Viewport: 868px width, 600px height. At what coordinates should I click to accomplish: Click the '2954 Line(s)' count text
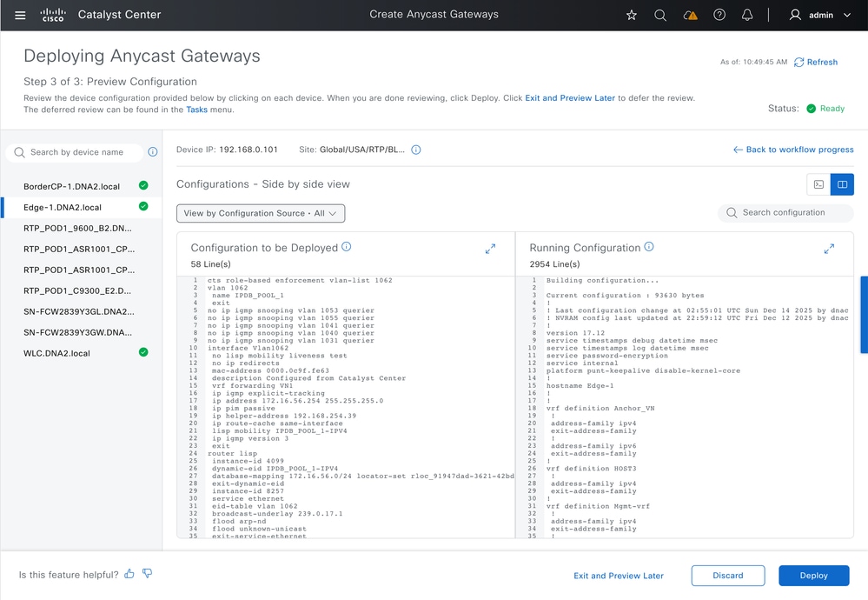(554, 264)
